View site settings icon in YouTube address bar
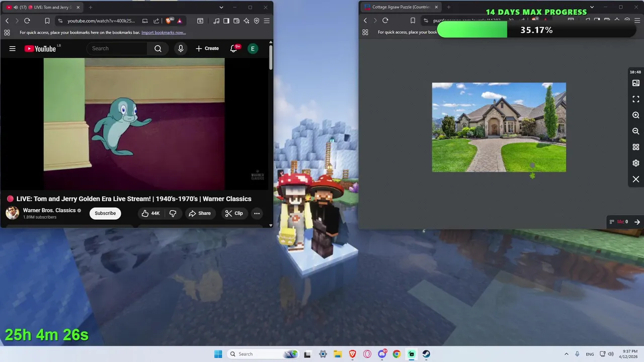This screenshot has height=362, width=644. pyautogui.click(x=60, y=21)
